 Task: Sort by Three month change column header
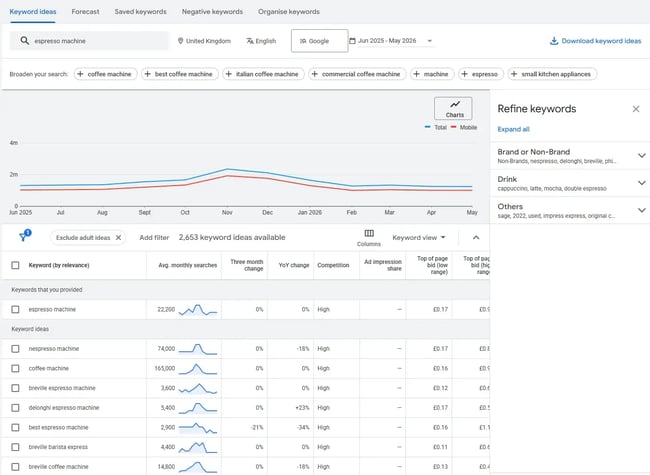pos(247,265)
